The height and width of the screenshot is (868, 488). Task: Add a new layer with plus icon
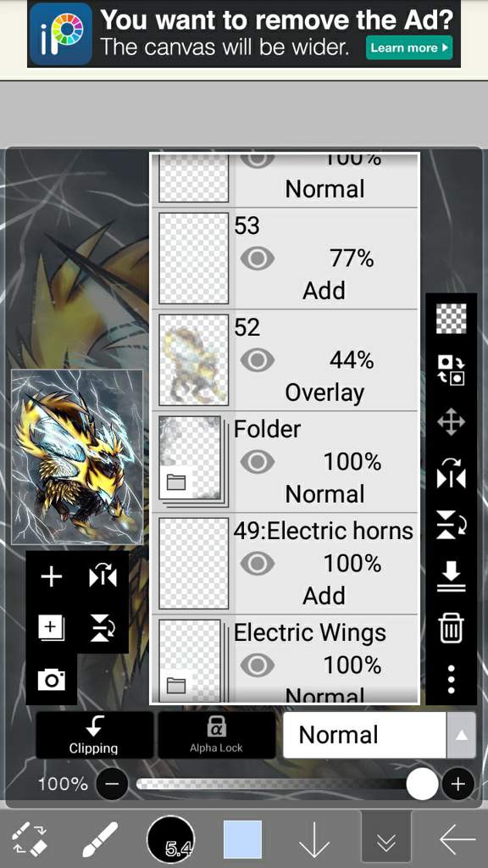click(x=52, y=577)
